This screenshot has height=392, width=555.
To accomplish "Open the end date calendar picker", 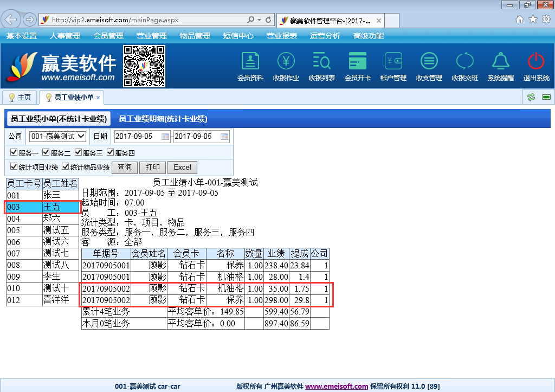I will [224, 137].
